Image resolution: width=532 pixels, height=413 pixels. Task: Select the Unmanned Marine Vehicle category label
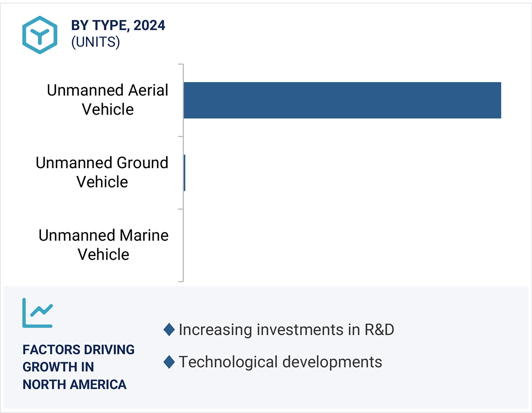pos(104,245)
